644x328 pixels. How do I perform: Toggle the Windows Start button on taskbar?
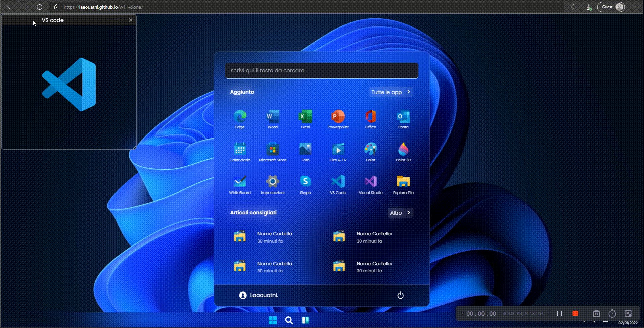click(273, 320)
